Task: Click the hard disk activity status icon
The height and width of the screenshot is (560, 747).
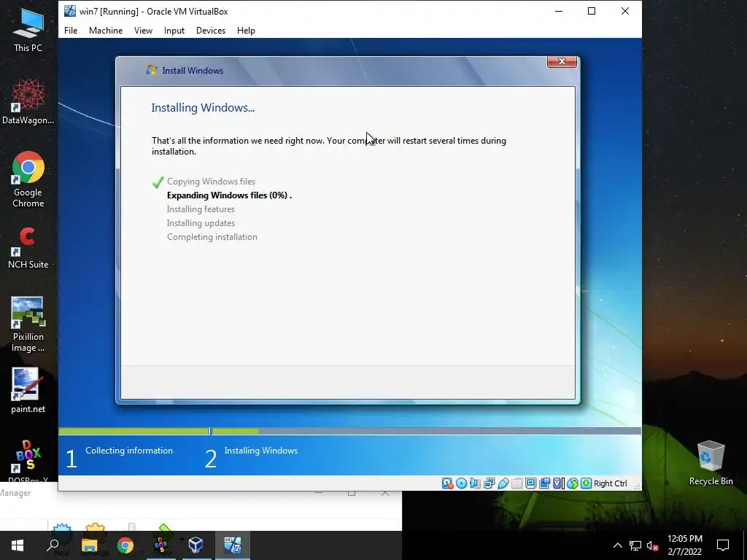Action: pyautogui.click(x=447, y=483)
